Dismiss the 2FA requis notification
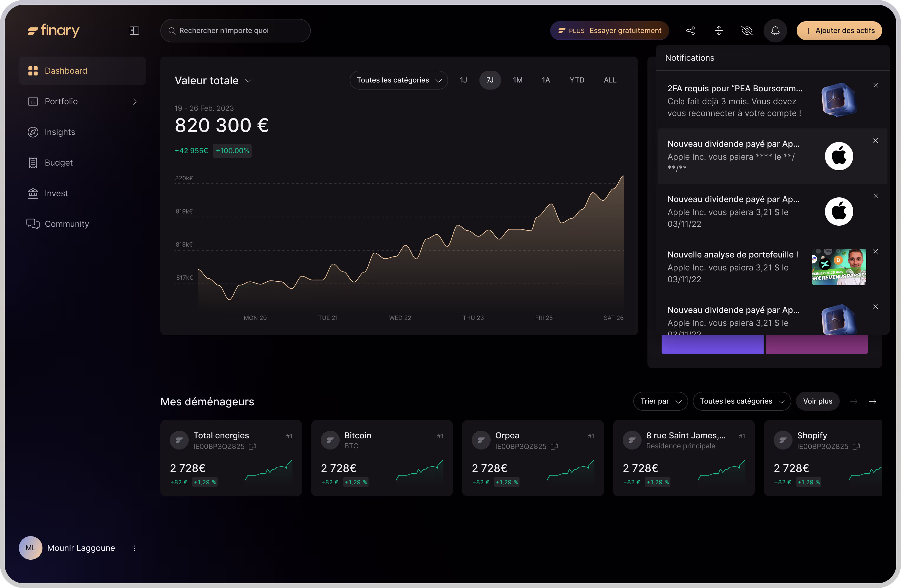The width and height of the screenshot is (901, 588). click(875, 85)
